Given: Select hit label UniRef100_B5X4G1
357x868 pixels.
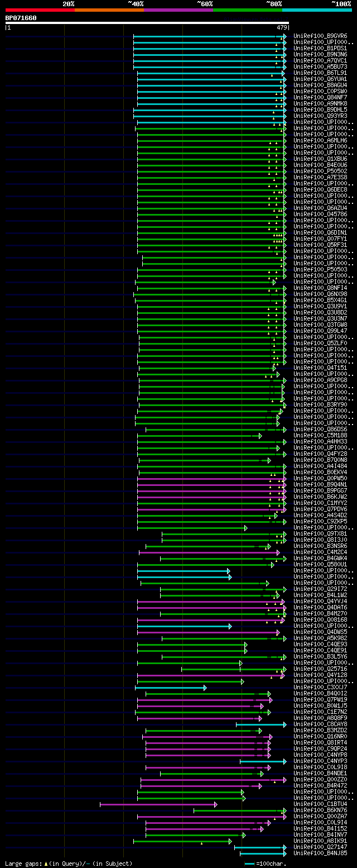Looking at the screenshot, I should pyautogui.click(x=320, y=300).
